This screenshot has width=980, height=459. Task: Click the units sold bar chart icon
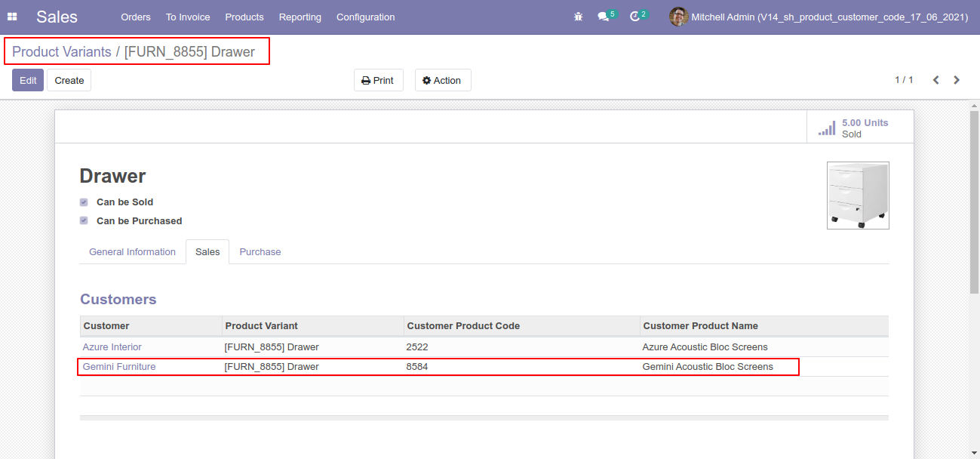pyautogui.click(x=827, y=128)
